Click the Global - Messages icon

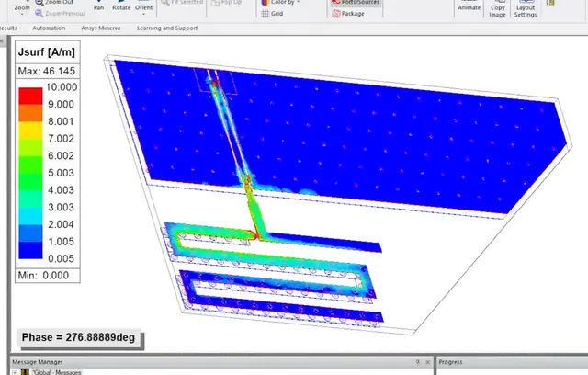tap(25, 372)
